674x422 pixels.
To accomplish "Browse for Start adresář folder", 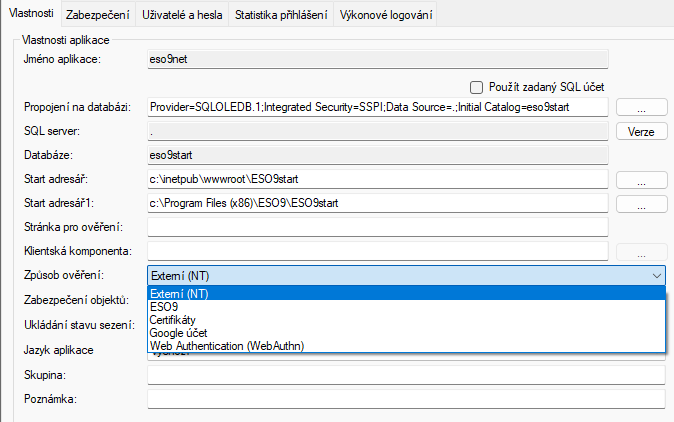I will click(641, 180).
